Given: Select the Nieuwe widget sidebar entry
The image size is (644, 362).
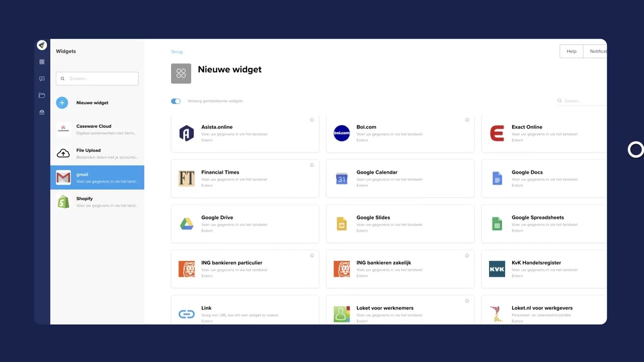Looking at the screenshot, I should 97,103.
